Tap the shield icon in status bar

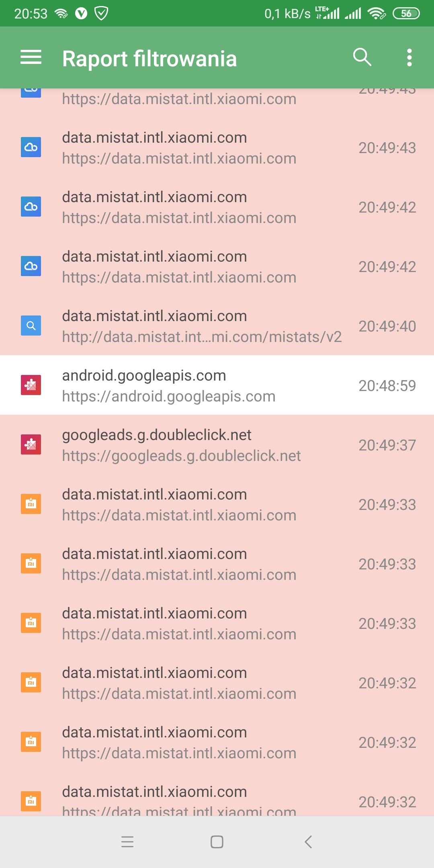[101, 14]
